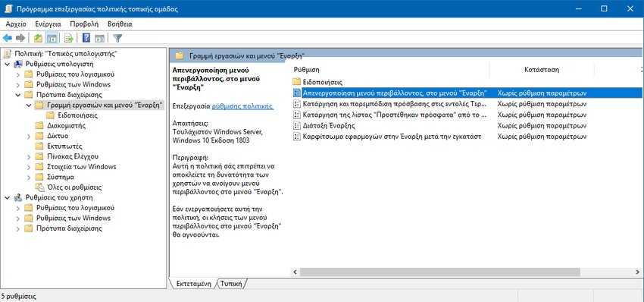Viewport: 644px width, 302px height.
Task: Sort by the Κατάσταση column header
Action: (x=542, y=70)
